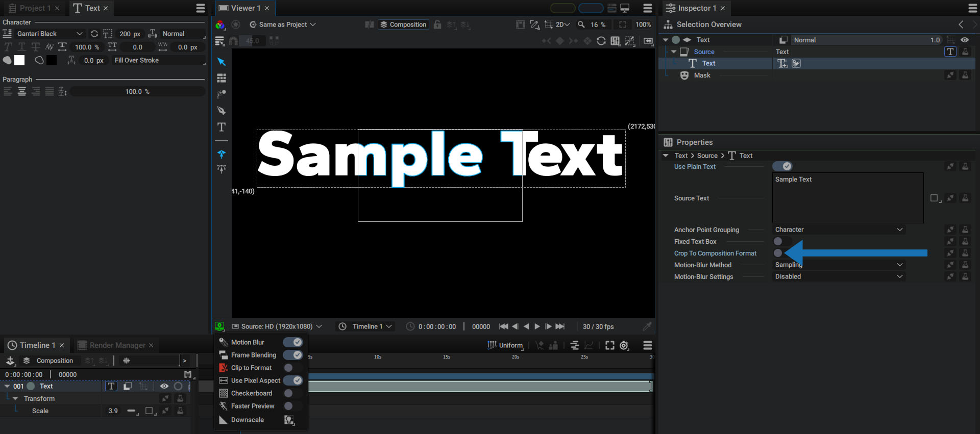
Task: Click the Mask layer icon in Inspector
Action: pos(684,75)
